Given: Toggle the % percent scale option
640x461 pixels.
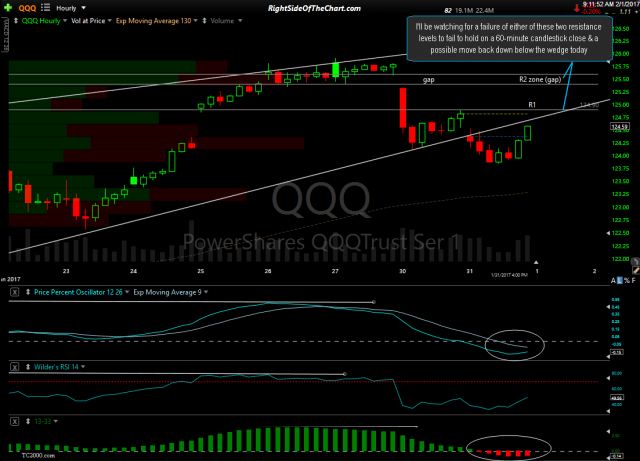Looking at the screenshot, I should 627,281.
